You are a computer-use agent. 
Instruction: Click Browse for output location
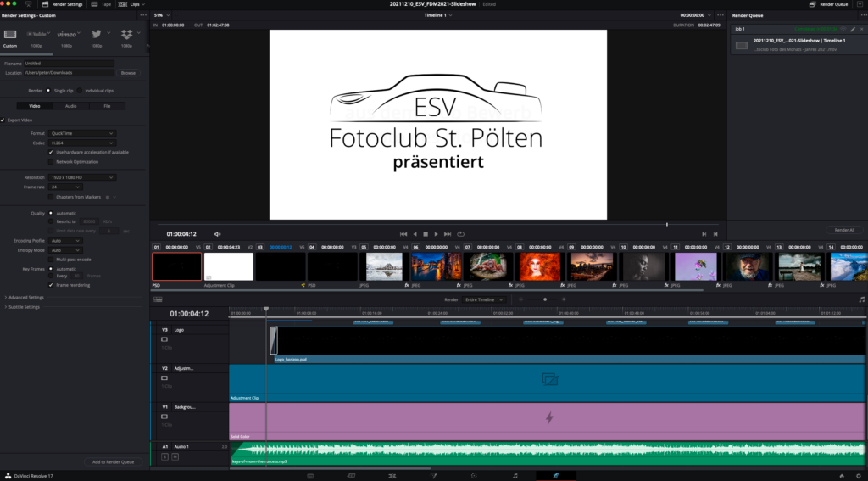click(128, 73)
